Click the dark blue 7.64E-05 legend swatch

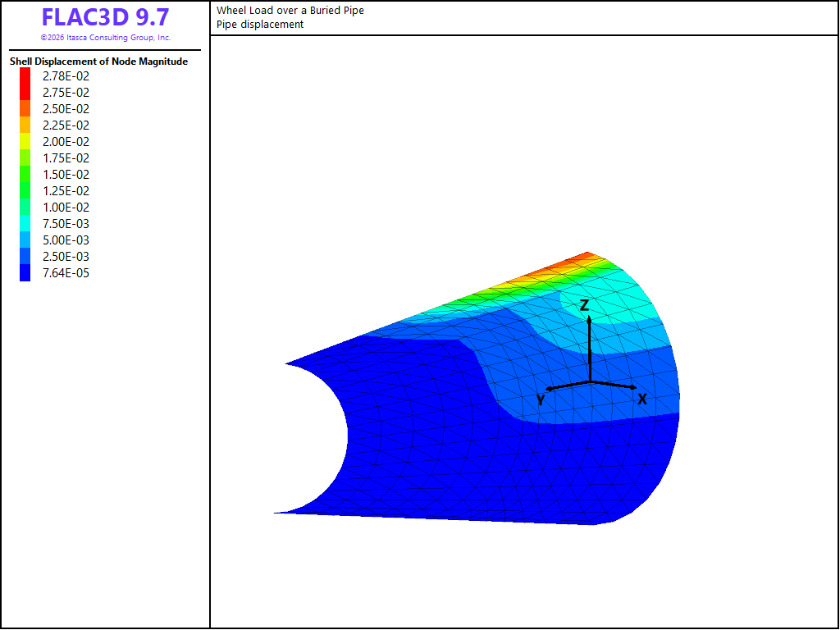[25, 272]
